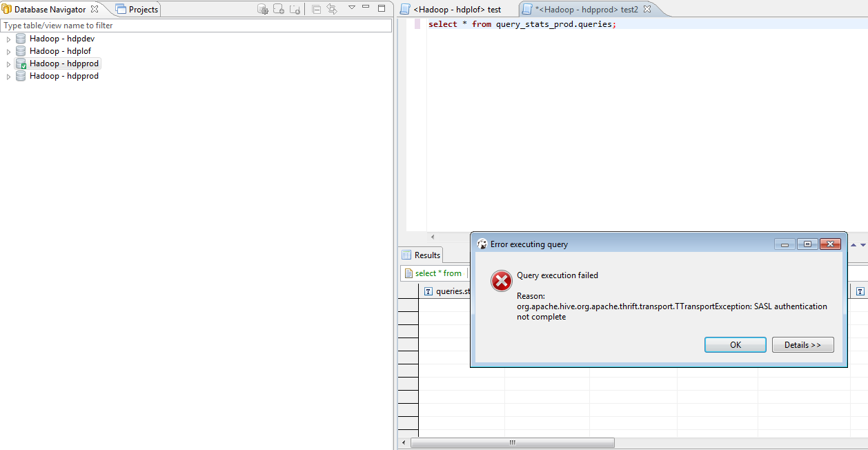Click the database icon beside Hadoop - hdpdev
Viewport: 868px width, 450px height.
[20, 39]
